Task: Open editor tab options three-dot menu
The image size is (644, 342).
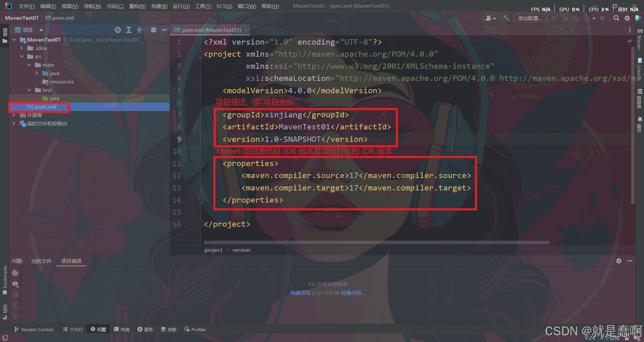Action: [630, 30]
